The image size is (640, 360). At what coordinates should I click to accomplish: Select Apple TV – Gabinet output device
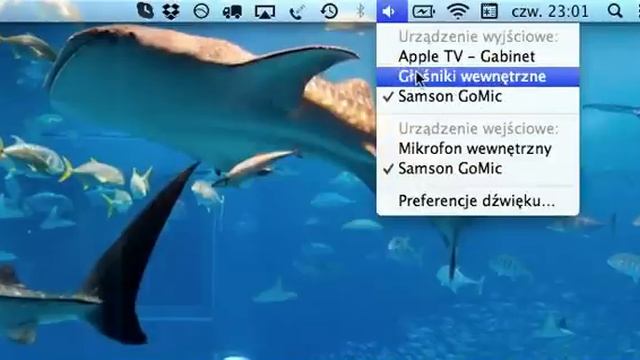tap(478, 56)
